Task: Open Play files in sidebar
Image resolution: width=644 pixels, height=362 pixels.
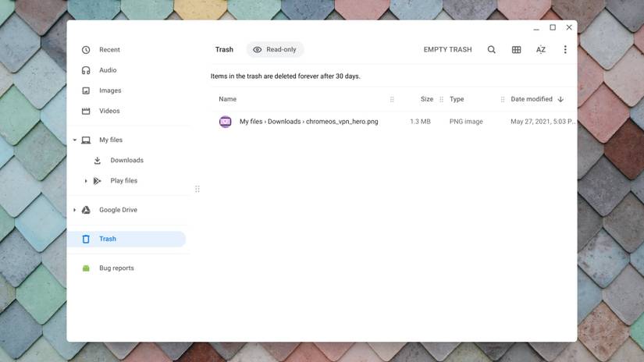Action: click(x=123, y=180)
